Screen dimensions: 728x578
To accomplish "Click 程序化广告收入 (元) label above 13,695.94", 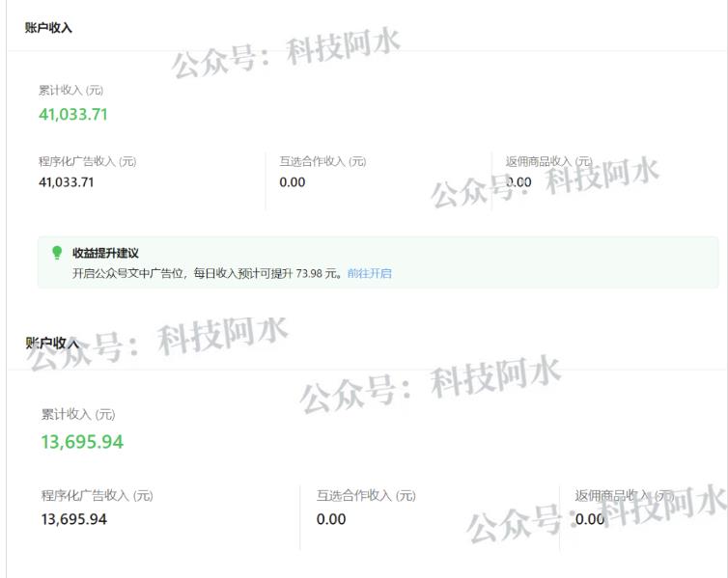I will pos(97,496).
